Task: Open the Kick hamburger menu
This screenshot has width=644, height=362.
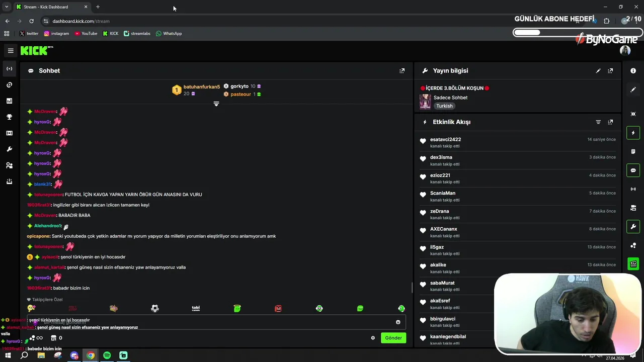Action: pos(11,51)
